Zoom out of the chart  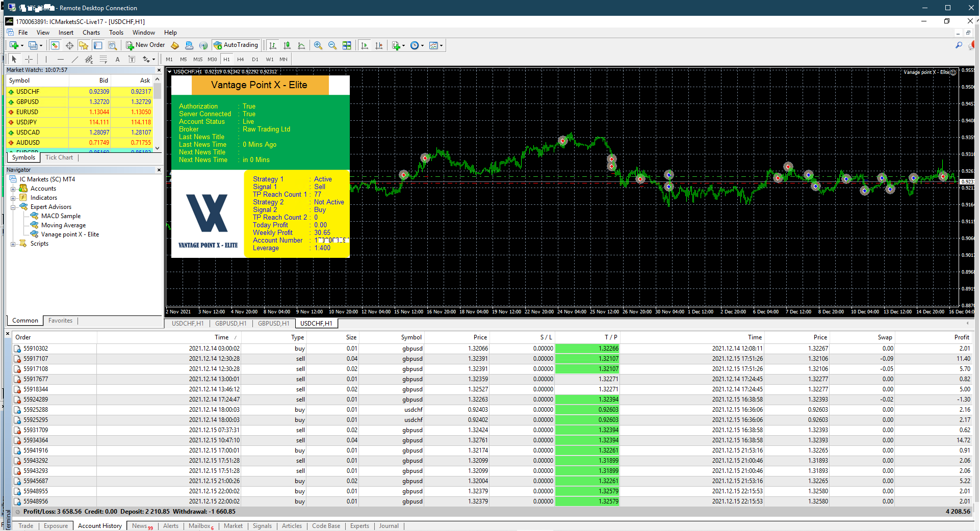(332, 45)
